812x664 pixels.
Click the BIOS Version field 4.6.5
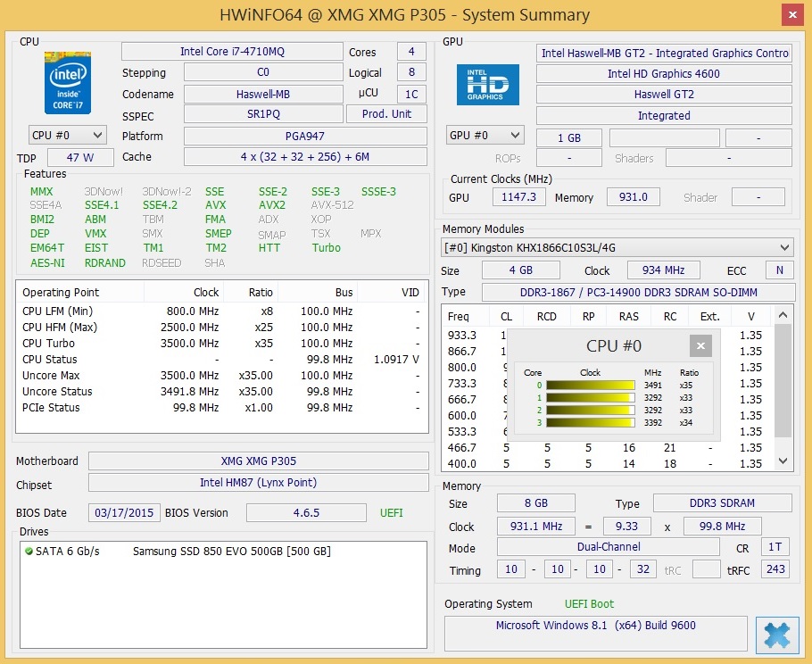point(306,513)
